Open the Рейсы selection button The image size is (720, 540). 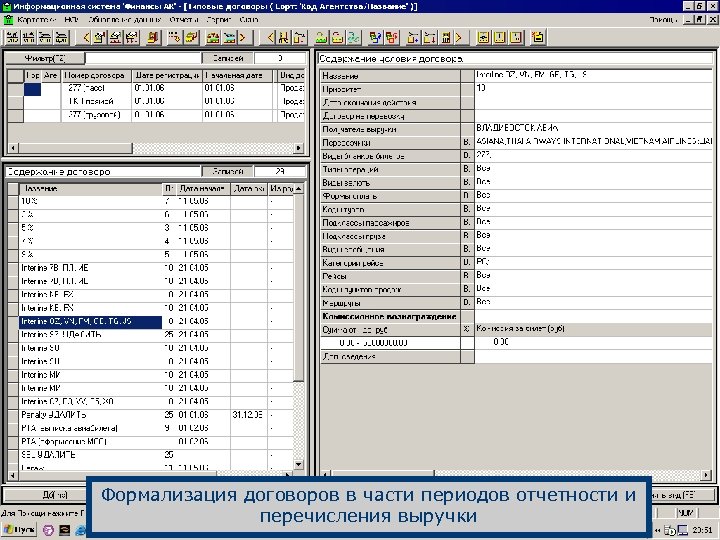tap(467, 276)
